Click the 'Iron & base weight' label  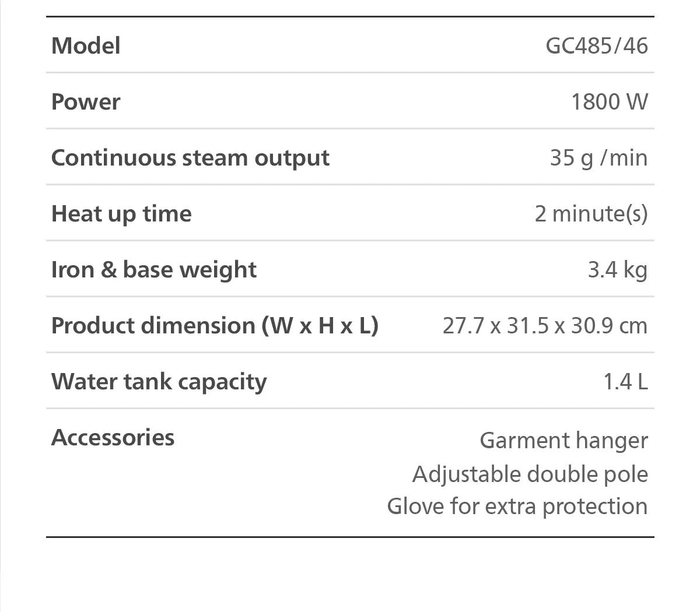point(154,270)
